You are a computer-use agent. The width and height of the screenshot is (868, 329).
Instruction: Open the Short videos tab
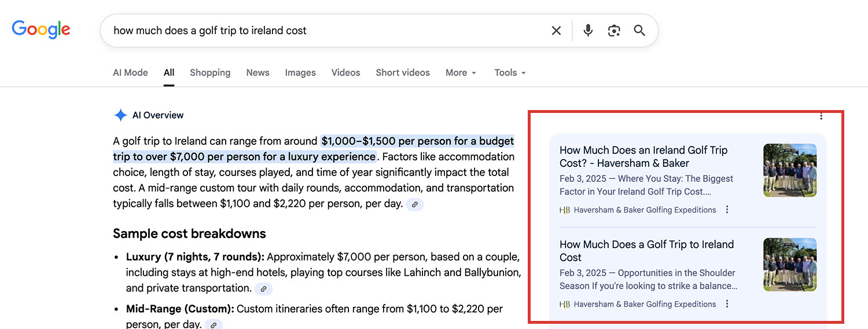(x=403, y=73)
